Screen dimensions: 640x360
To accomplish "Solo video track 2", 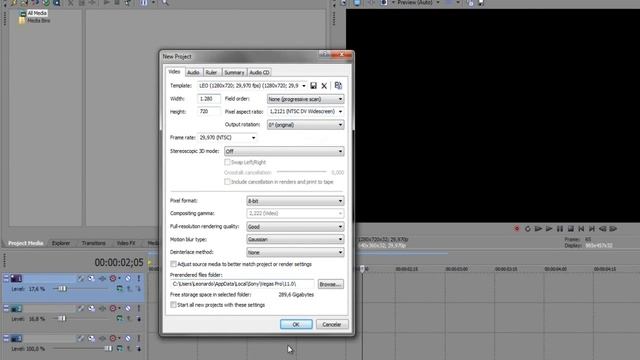I will [139, 309].
